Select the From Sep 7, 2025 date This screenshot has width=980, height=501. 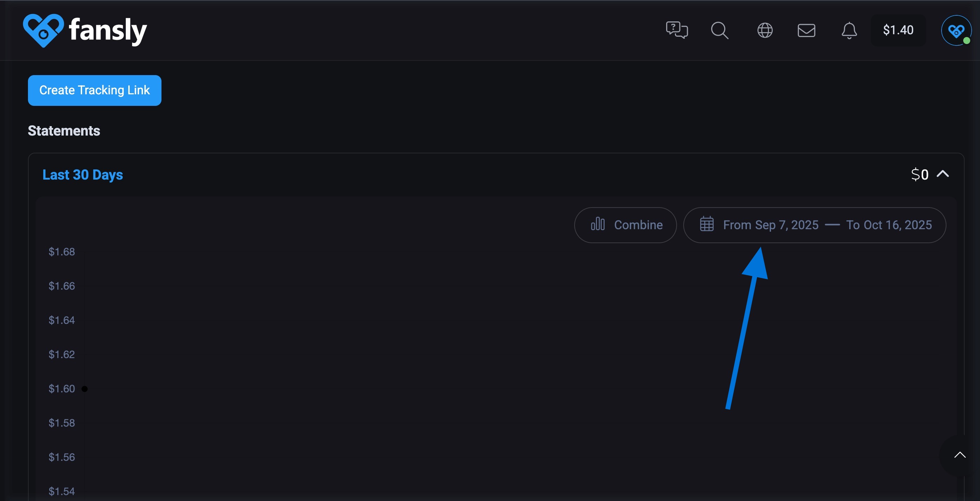770,225
